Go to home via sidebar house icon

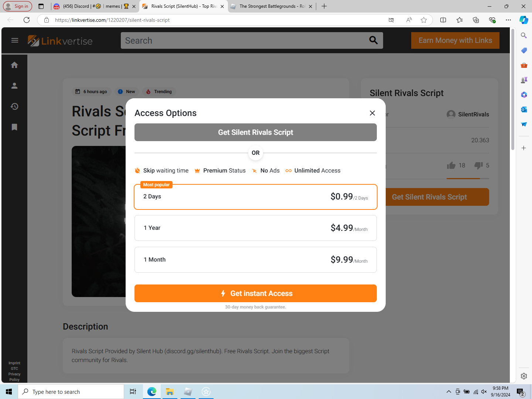click(x=14, y=65)
